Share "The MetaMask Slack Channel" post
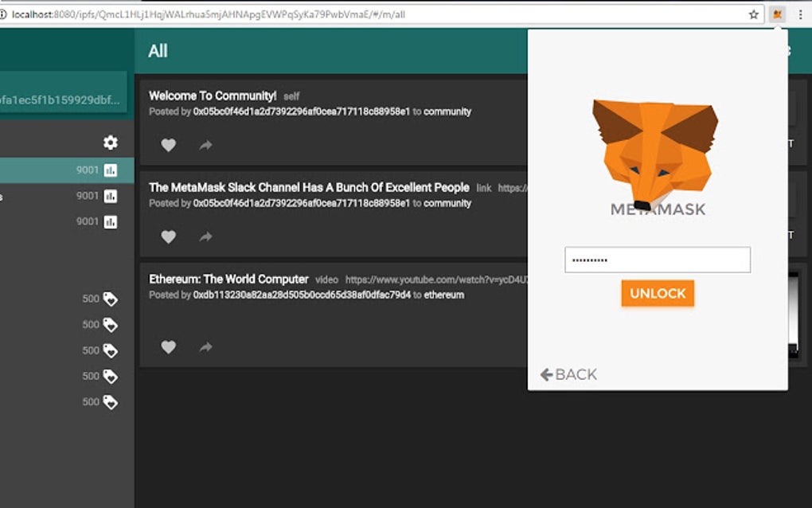812x508 pixels. pos(205,236)
